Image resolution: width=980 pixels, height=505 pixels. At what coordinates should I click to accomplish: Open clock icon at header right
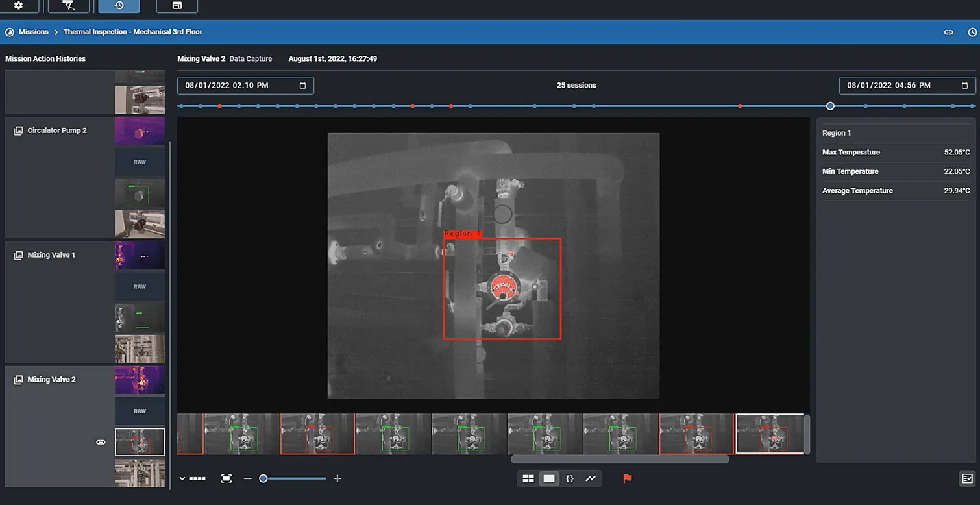coord(972,32)
